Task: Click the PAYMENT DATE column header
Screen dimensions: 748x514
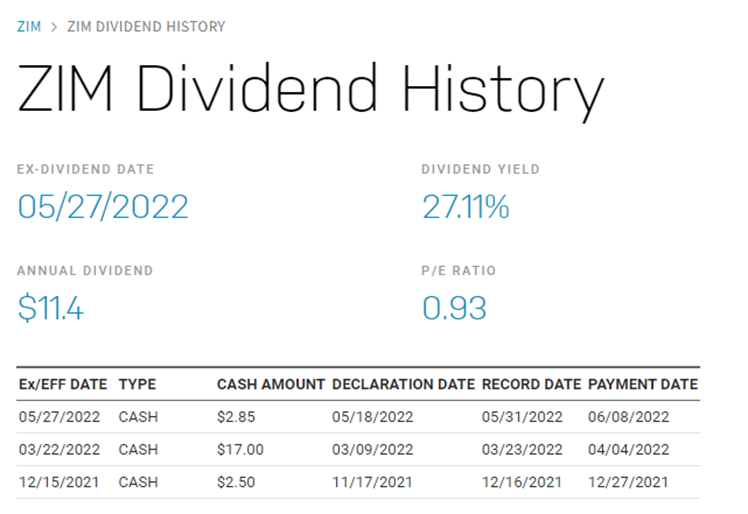Action: click(x=643, y=384)
